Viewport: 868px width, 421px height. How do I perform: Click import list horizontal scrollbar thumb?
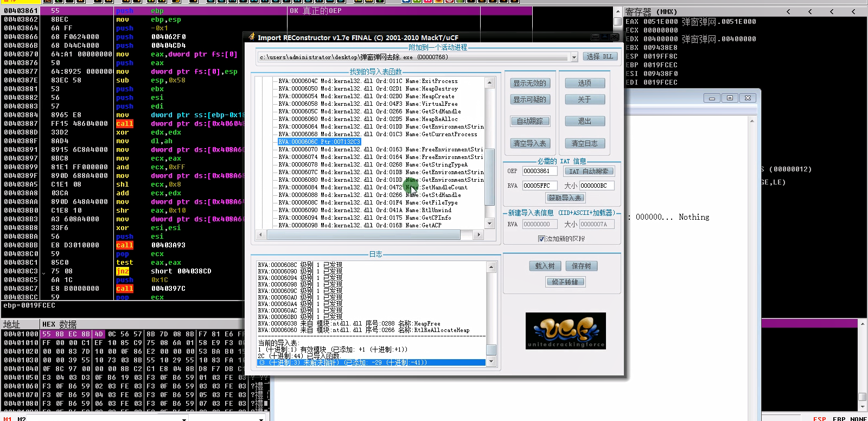pos(362,235)
